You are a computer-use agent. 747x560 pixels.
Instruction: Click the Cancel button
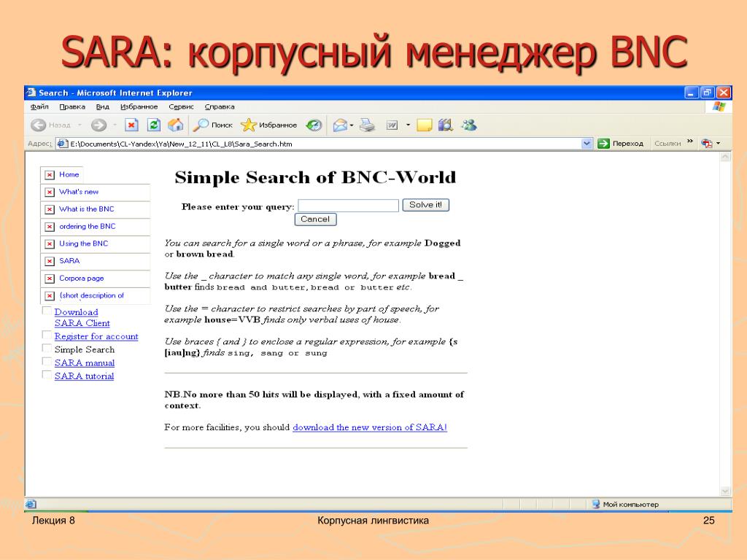315,219
